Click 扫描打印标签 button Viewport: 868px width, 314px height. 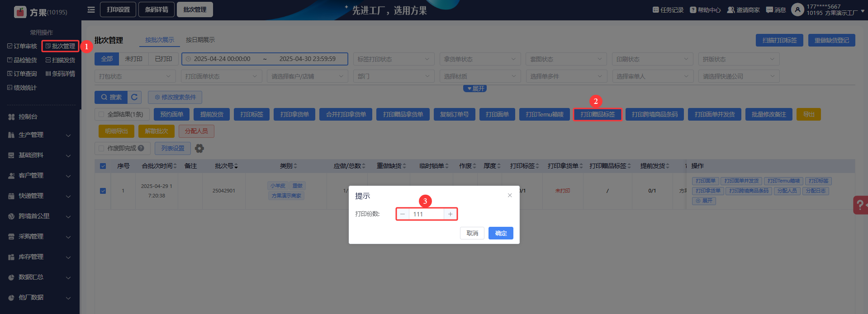click(x=779, y=40)
